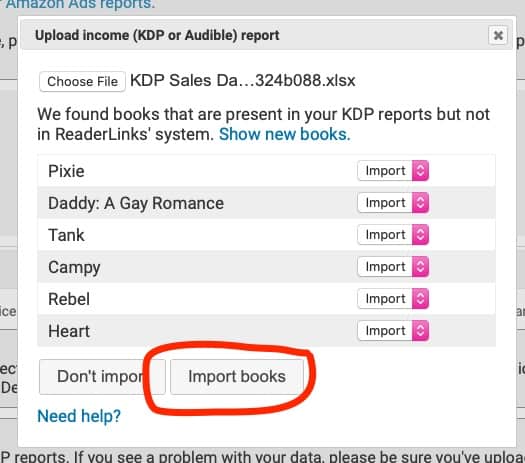The width and height of the screenshot is (525, 463).
Task: Expand the Import dropdown for Tank
Action: click(393, 235)
